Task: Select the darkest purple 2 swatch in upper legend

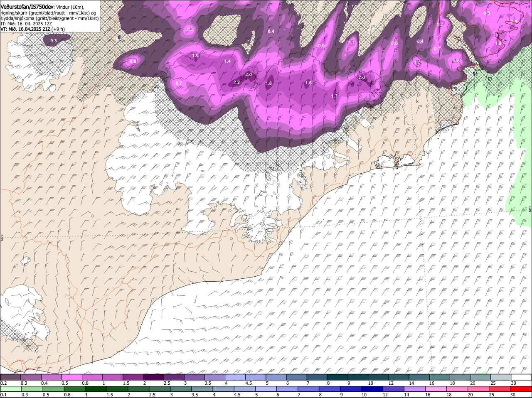Action: (153, 377)
